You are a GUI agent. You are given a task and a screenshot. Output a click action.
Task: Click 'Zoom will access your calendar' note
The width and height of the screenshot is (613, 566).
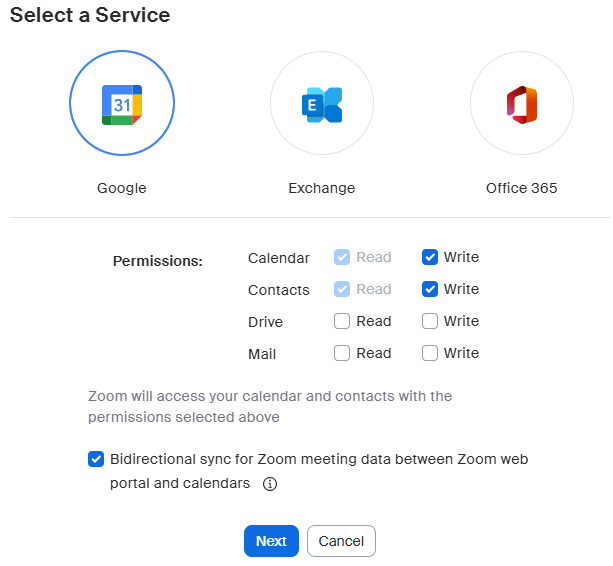270,407
